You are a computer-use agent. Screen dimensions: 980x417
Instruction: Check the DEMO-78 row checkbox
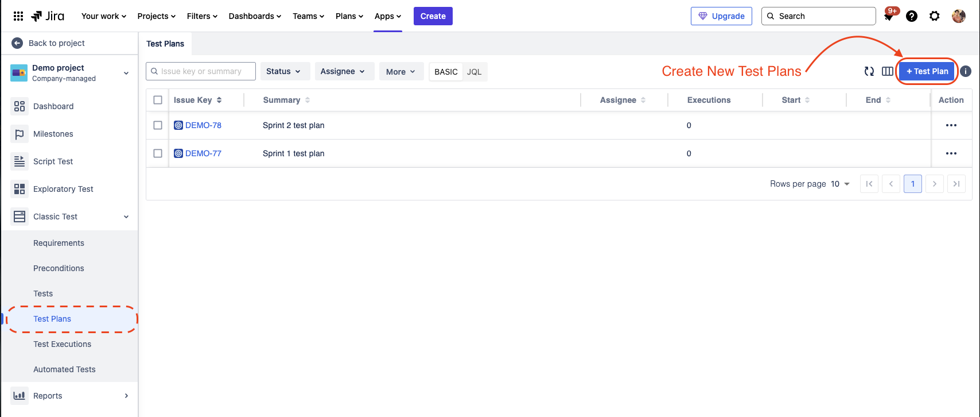pos(158,125)
